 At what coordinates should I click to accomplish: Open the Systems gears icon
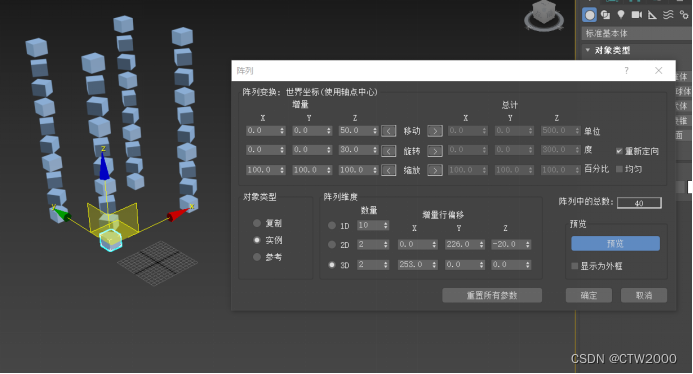tap(684, 15)
